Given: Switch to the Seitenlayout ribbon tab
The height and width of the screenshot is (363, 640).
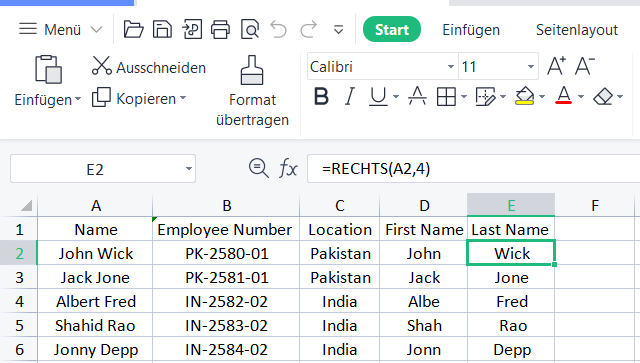Looking at the screenshot, I should tap(577, 30).
